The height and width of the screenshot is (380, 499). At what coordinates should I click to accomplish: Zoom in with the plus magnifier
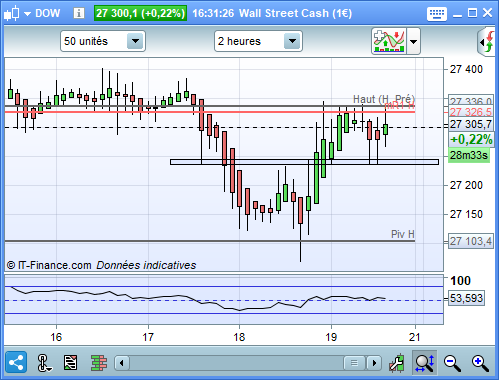480,363
